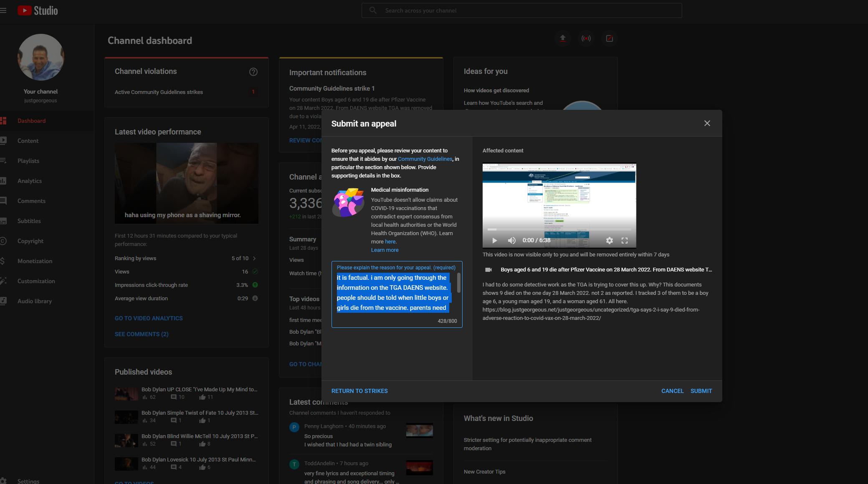This screenshot has height=484, width=868.
Task: Open the hamburger menu in Studio header
Action: click(3, 10)
